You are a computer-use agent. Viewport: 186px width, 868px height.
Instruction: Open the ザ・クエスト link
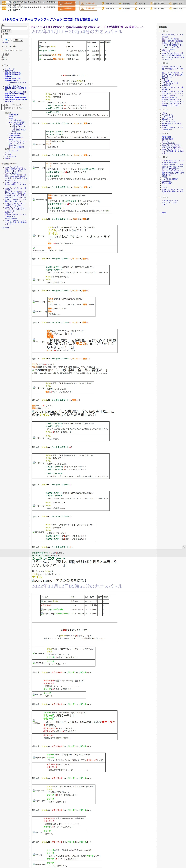[13, 151]
